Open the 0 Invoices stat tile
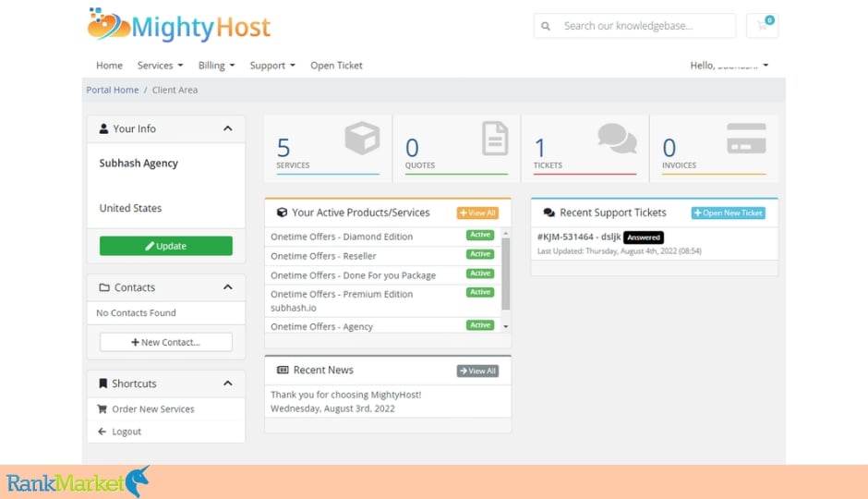The image size is (868, 499). point(714,149)
